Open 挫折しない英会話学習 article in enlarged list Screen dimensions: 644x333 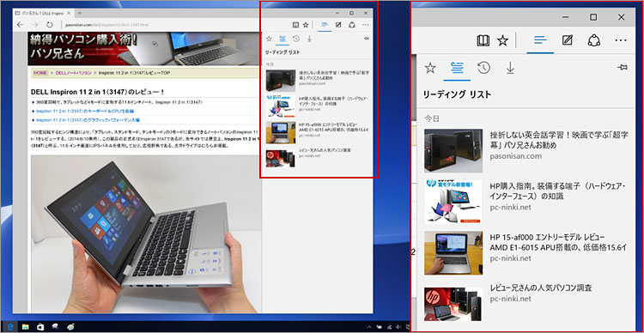click(560, 140)
